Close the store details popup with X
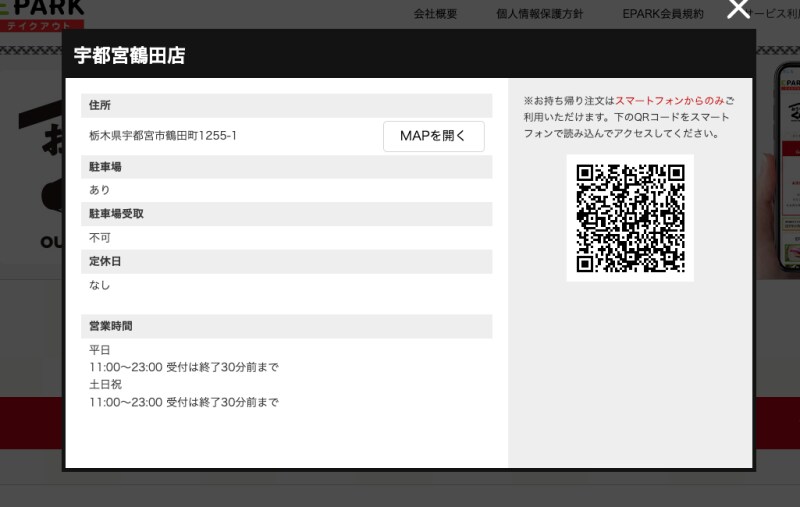Image resolution: width=800 pixels, height=507 pixels. coord(738,9)
